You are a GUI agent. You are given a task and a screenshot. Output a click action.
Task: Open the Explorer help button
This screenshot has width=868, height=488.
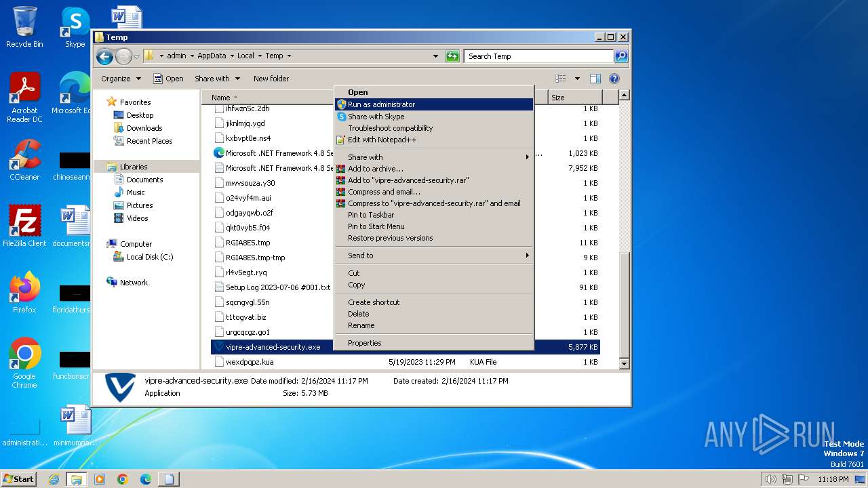pyautogui.click(x=614, y=79)
